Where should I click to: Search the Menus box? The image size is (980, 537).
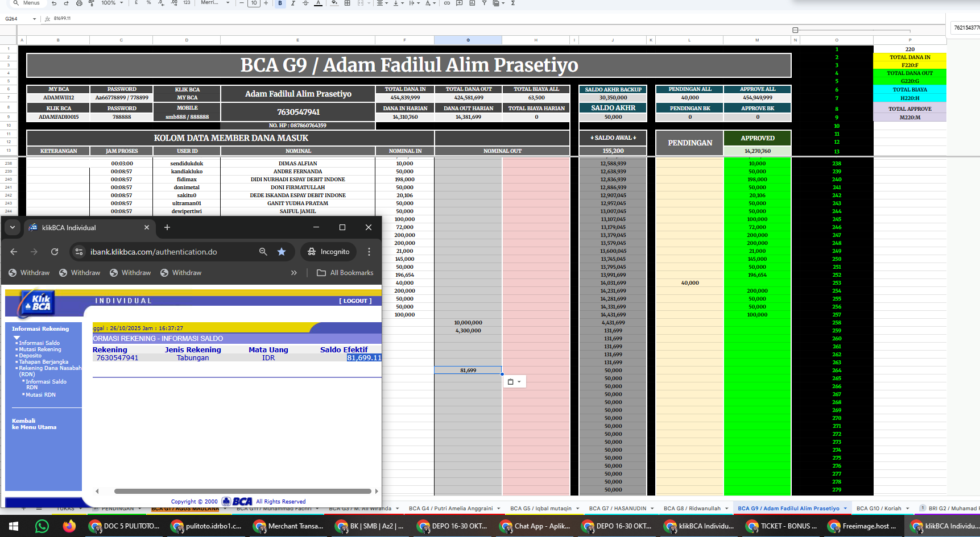click(27, 3)
